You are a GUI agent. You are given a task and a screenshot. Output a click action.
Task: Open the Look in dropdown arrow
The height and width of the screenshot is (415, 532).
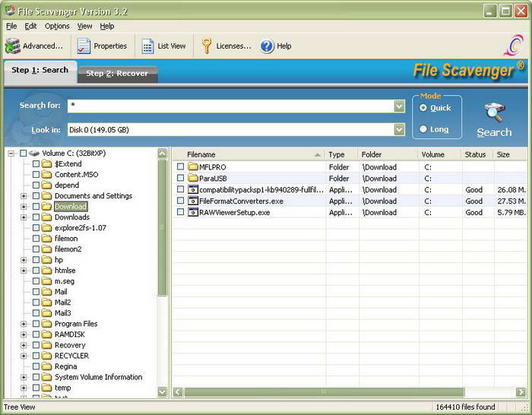[399, 129]
